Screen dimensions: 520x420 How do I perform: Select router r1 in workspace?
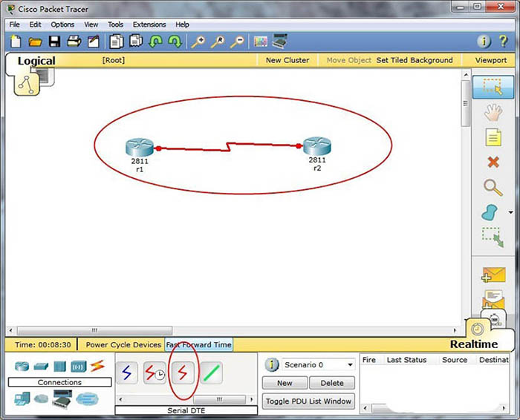pos(140,148)
